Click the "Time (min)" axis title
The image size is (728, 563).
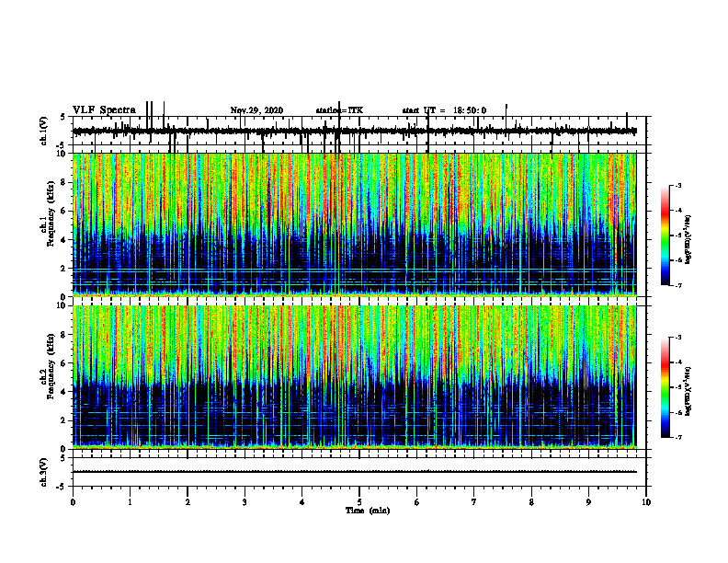[x=368, y=511]
